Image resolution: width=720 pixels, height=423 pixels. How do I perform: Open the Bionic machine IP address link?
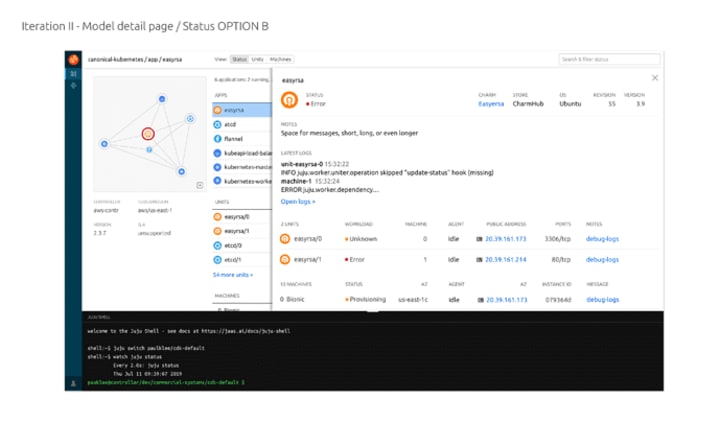[x=506, y=299]
